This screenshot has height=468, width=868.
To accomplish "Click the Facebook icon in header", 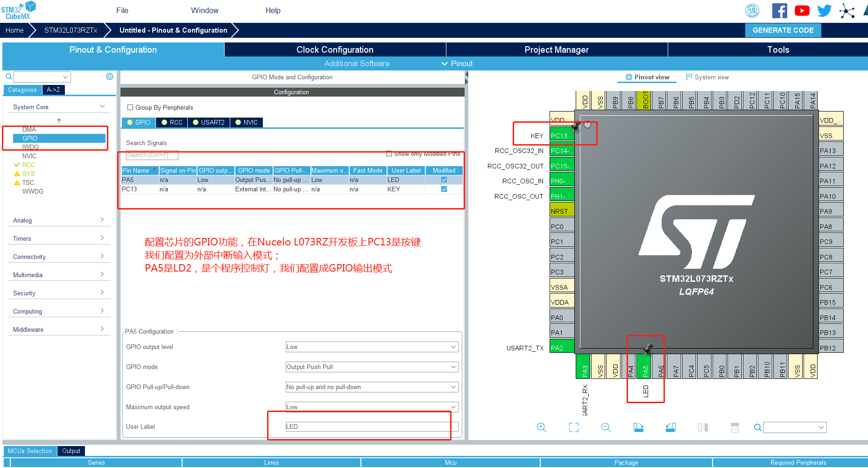I will (x=779, y=11).
